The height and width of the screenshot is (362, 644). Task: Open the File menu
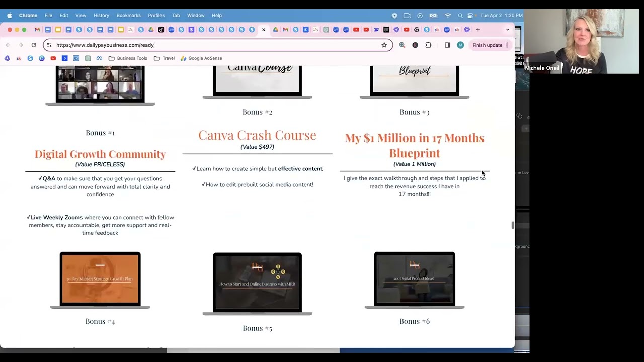(x=48, y=15)
